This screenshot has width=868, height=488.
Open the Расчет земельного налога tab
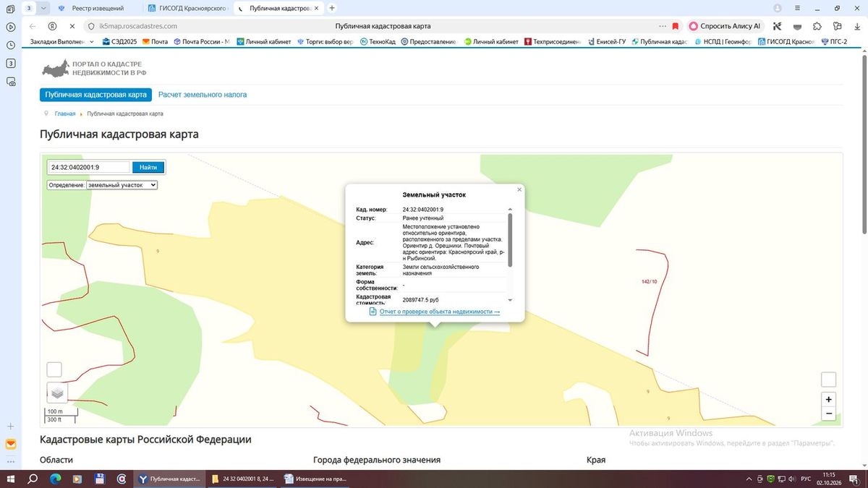pos(203,95)
